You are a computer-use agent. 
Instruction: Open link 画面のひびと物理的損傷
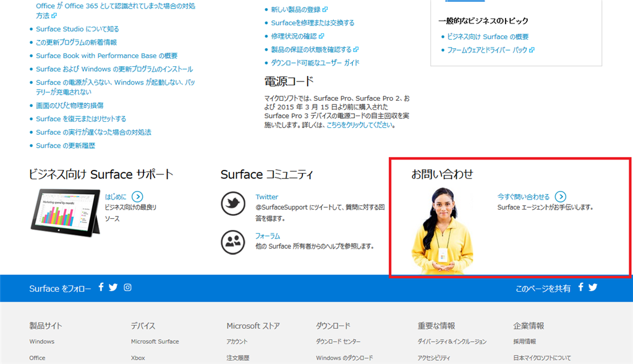(x=69, y=105)
